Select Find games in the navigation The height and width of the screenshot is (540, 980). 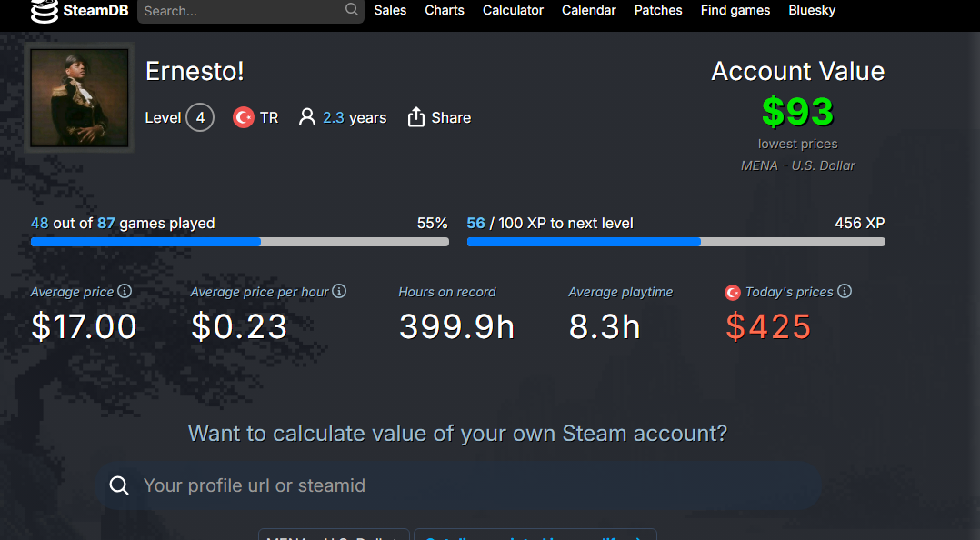(x=735, y=10)
